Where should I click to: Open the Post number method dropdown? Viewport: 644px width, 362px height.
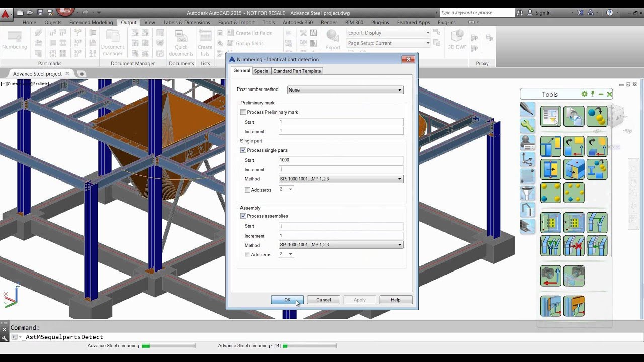345,90
